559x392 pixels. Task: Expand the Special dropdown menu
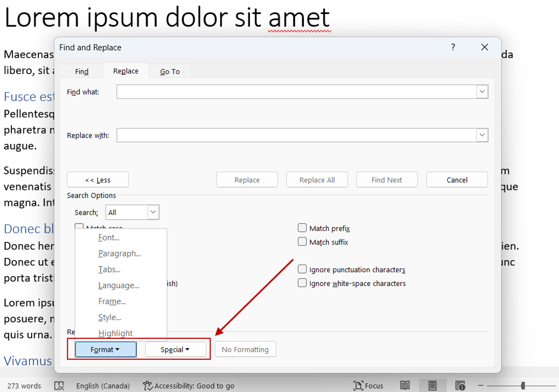176,349
